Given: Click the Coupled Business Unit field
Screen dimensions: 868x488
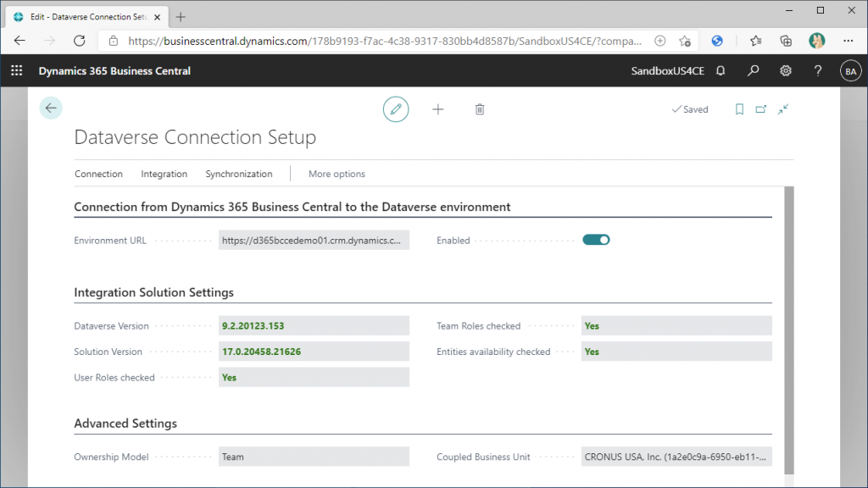Looking at the screenshot, I should coord(676,457).
